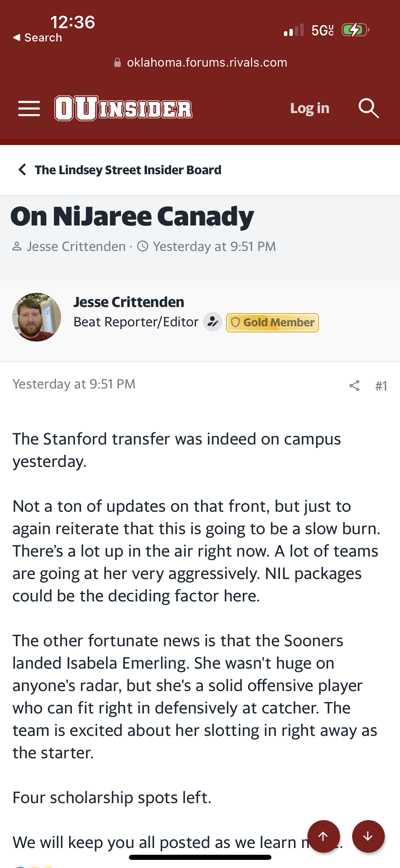Click thread timestamp Yesterday at 9:51 PM in header
Screen dimensions: 400x868
214,247
